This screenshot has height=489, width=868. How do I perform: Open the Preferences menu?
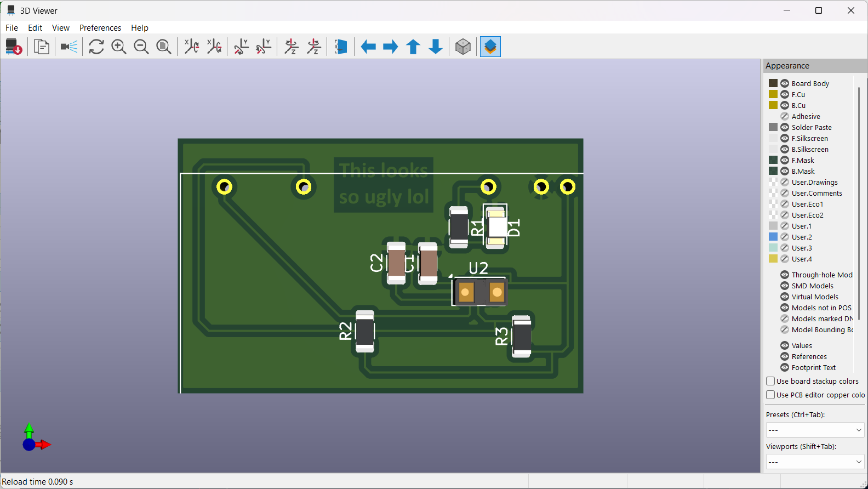100,28
